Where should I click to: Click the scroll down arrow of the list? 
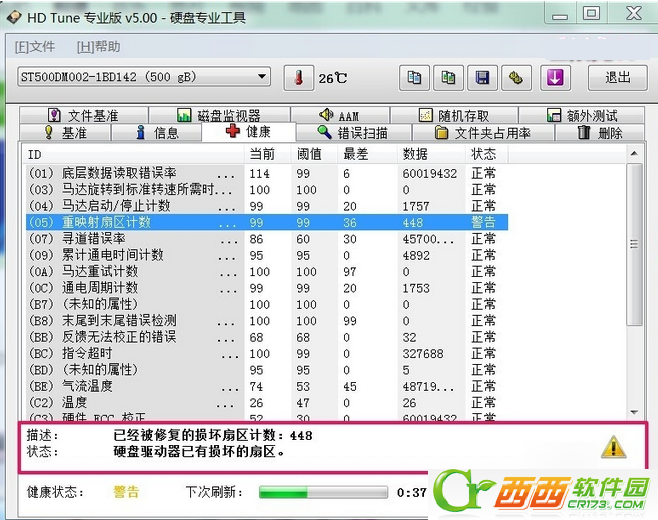634,412
